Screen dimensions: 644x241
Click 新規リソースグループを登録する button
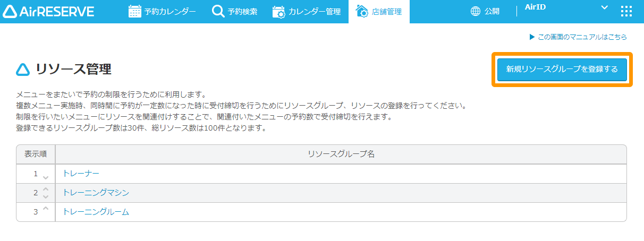pyautogui.click(x=562, y=70)
